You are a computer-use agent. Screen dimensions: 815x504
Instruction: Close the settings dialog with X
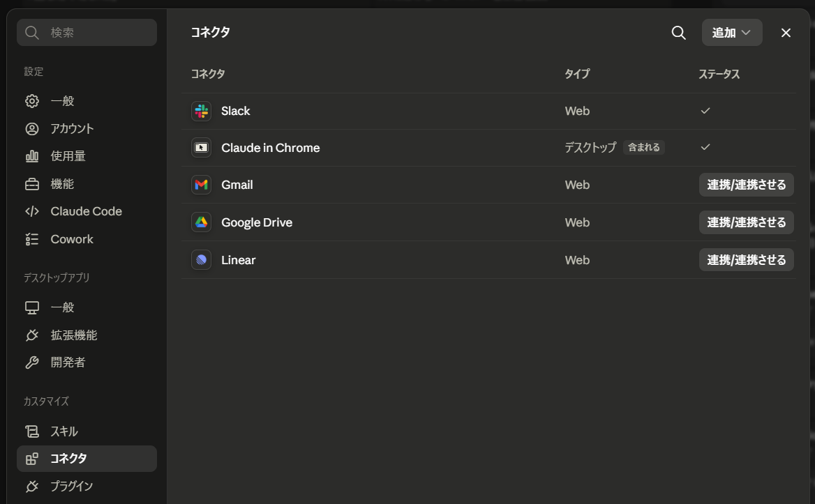coord(786,33)
